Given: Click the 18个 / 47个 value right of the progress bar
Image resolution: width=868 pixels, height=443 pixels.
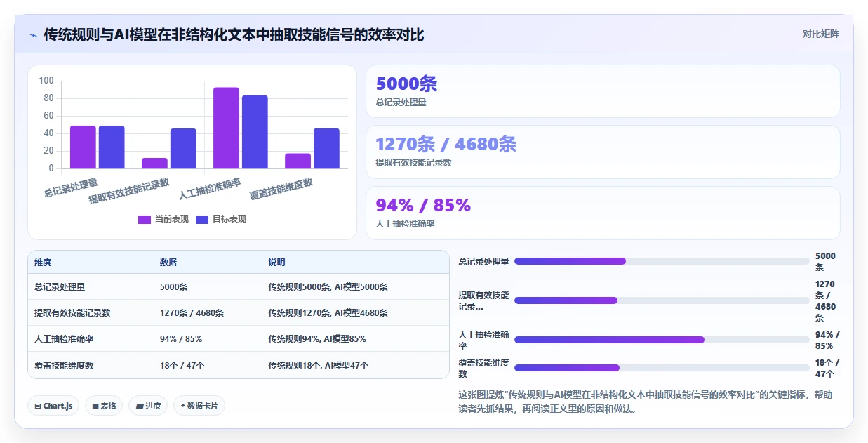Looking at the screenshot, I should [827, 368].
